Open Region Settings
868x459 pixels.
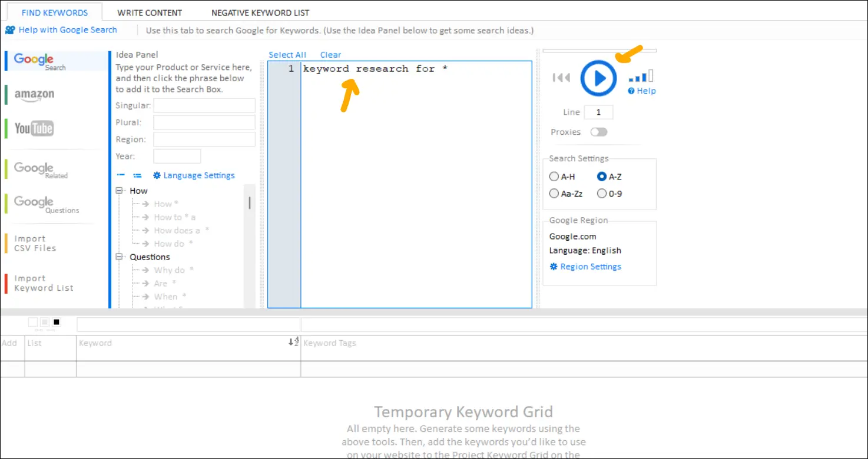(x=585, y=267)
